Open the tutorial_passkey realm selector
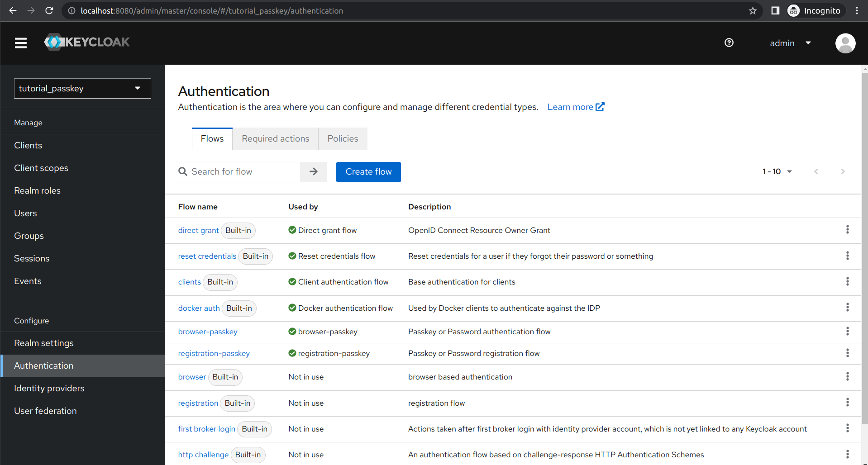This screenshot has height=465, width=868. [82, 88]
